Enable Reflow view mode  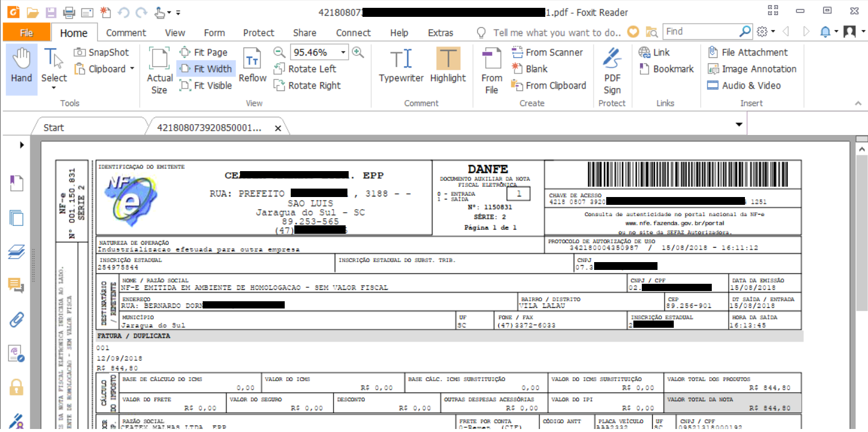point(252,66)
